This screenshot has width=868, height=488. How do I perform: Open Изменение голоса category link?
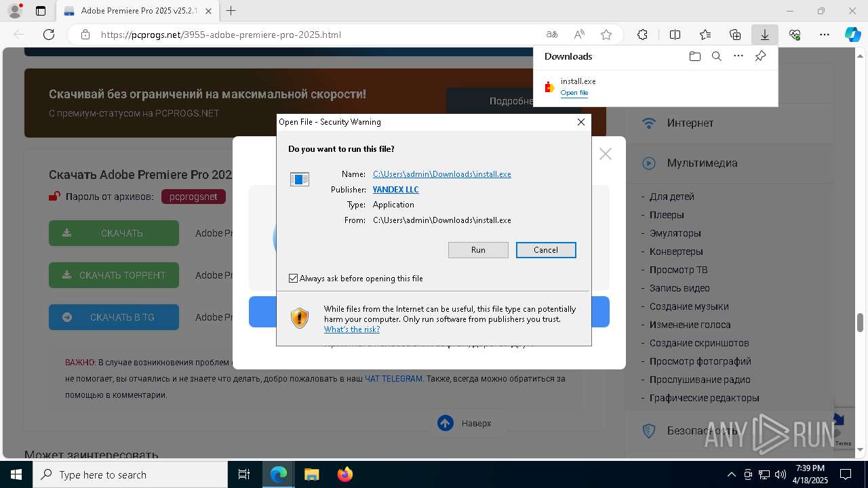(x=690, y=325)
